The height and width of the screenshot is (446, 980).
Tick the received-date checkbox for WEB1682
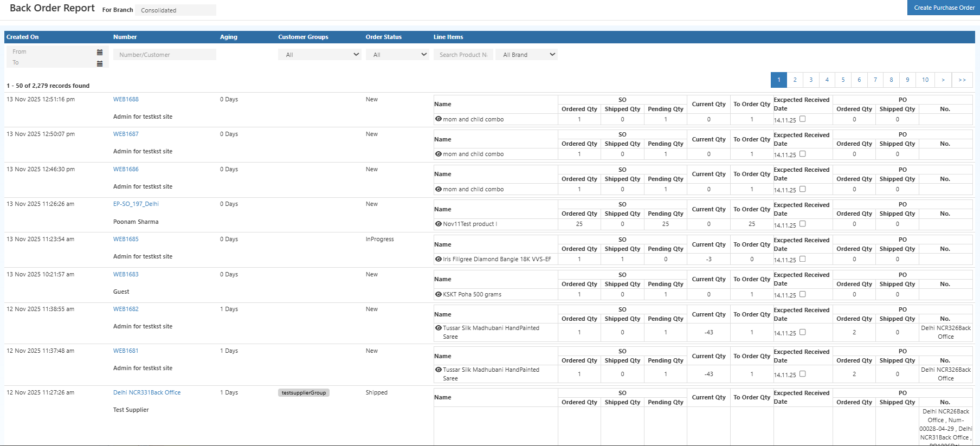[803, 332]
